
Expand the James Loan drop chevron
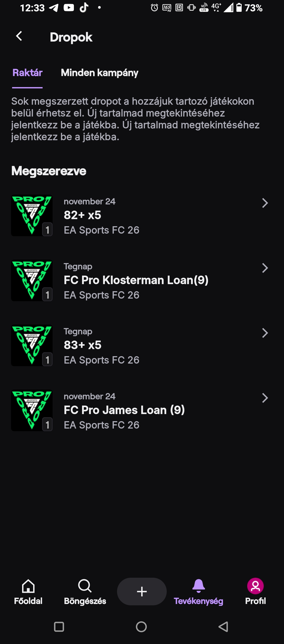click(265, 398)
